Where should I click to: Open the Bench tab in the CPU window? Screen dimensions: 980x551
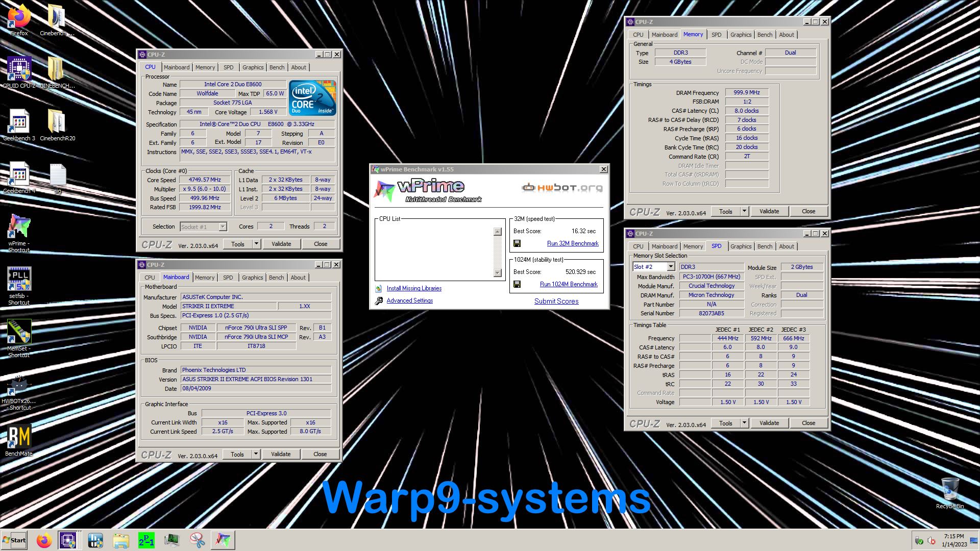click(x=277, y=67)
